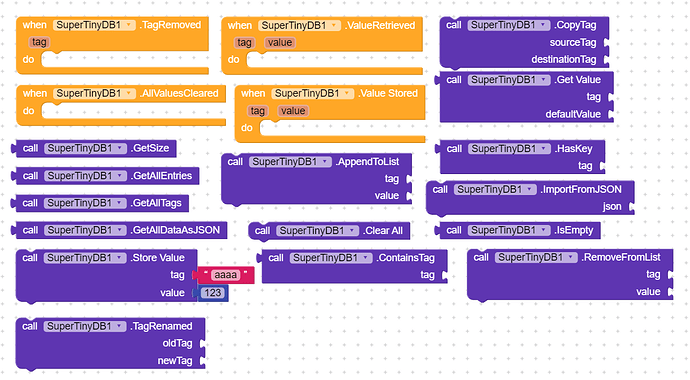690x380 pixels.
Task: Open component dropdown in AppendToList block
Action: pos(291,162)
